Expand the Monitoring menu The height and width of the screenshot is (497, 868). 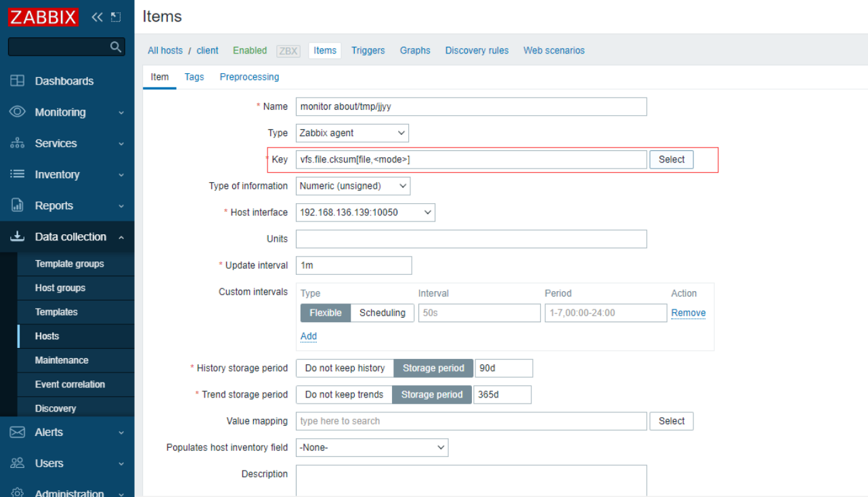coord(121,112)
